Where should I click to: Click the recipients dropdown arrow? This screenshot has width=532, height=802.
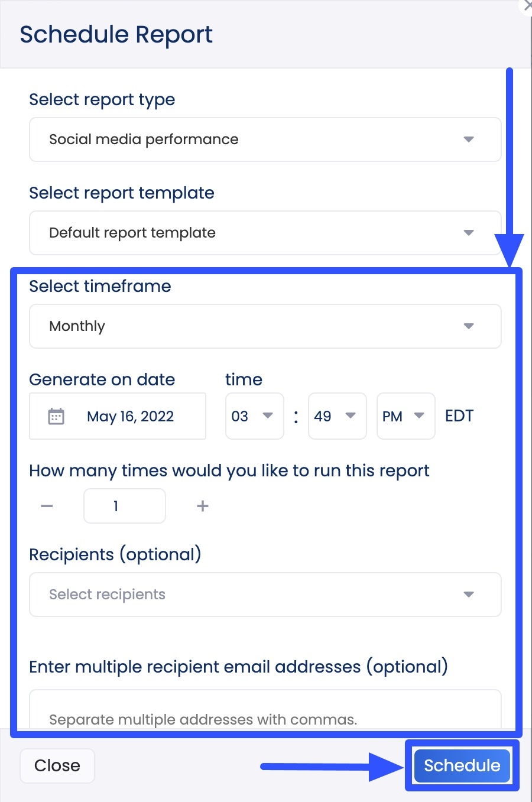[x=468, y=595]
